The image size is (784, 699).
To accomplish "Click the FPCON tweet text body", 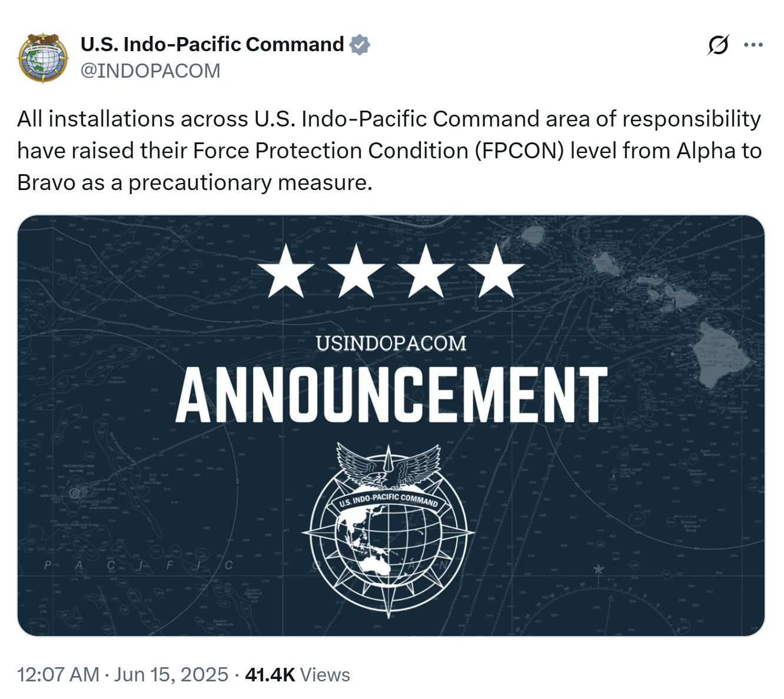I will pos(388,151).
